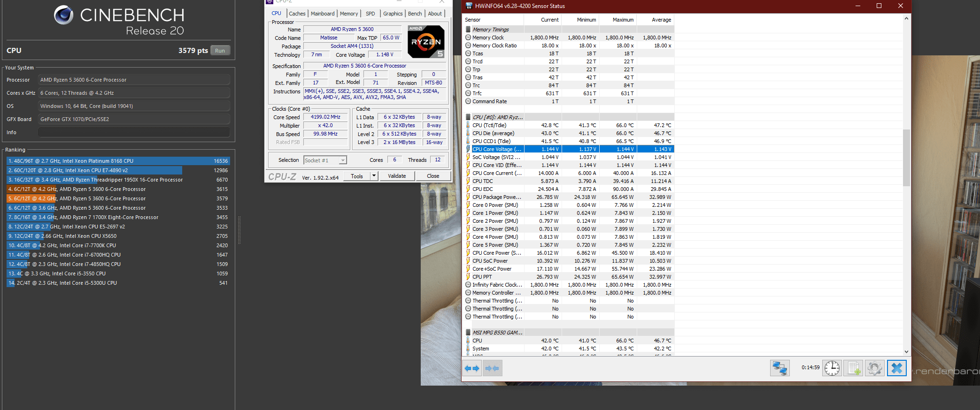Screen dimensions: 980x410
Task: Click lightning icon beside Core 0 Power (SMU)
Action: 468,205
